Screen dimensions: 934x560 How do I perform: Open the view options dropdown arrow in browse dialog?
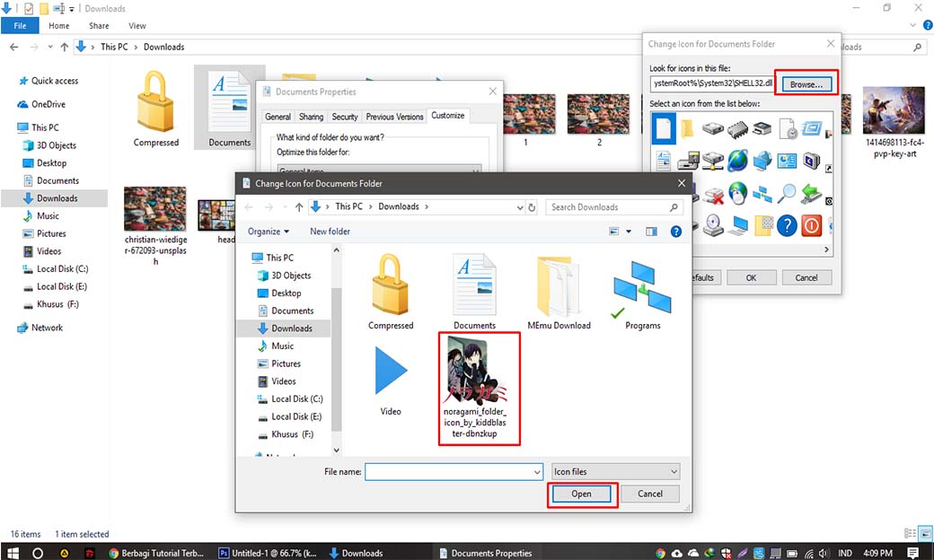(629, 232)
